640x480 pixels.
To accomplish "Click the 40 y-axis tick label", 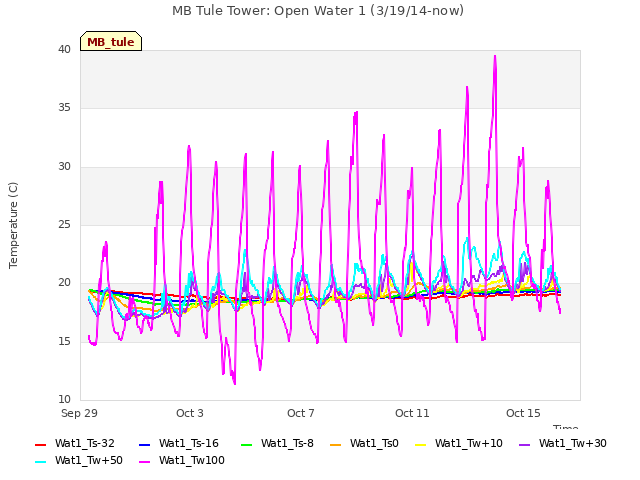I will [64, 50].
